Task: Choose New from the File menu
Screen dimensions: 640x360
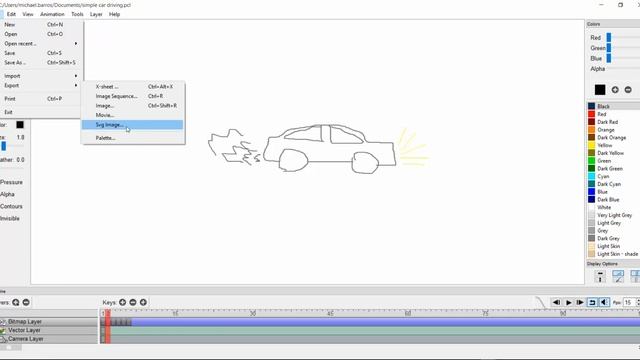Action: tap(41, 24)
